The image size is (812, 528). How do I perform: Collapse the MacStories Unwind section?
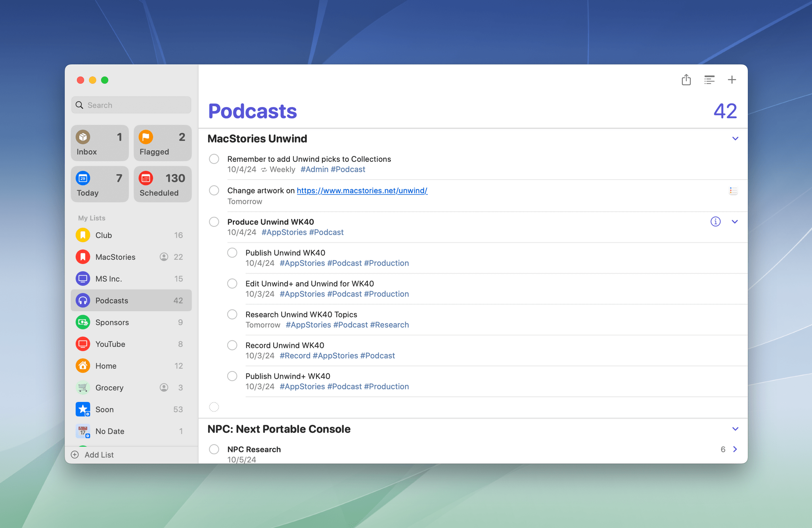pyautogui.click(x=735, y=139)
